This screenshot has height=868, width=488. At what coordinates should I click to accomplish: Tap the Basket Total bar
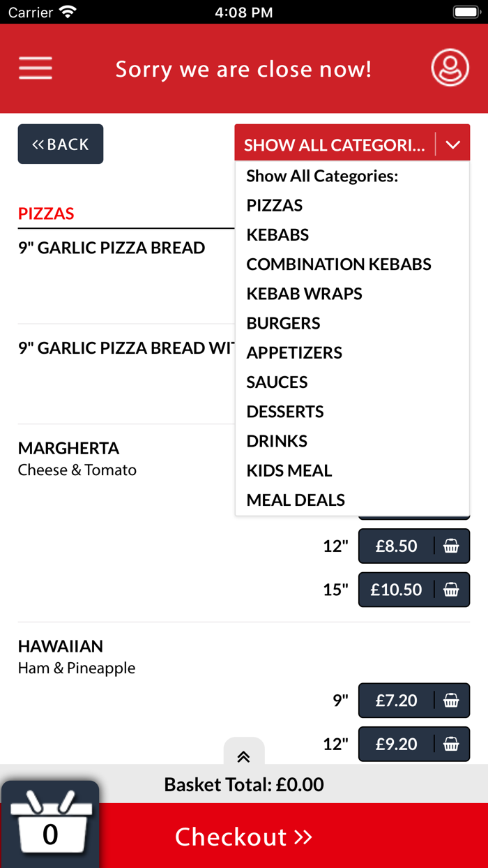(243, 784)
